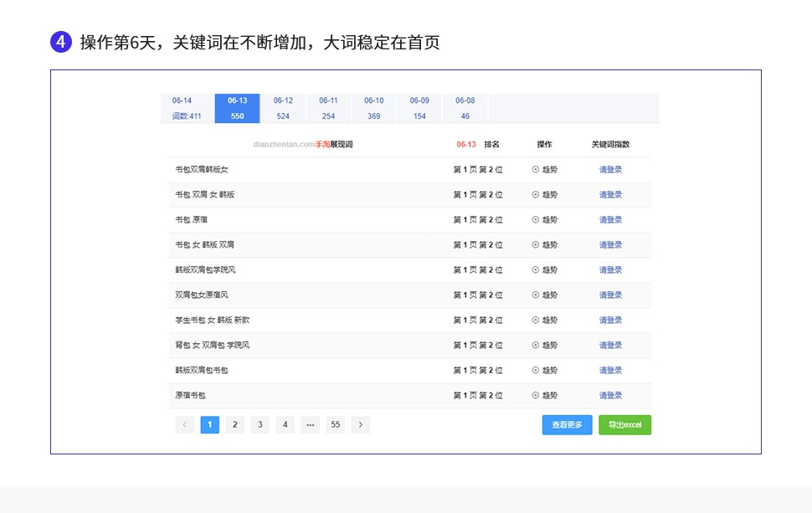Click the 关键词指数 column header
Image resolution: width=812 pixels, height=513 pixels.
click(x=610, y=145)
